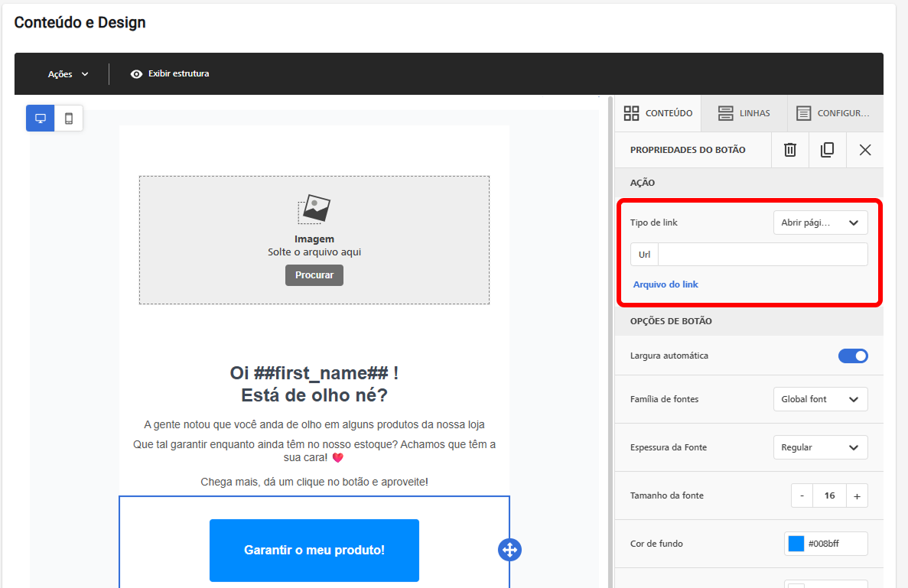Disable the Largura automática toggle

pyautogui.click(x=853, y=356)
